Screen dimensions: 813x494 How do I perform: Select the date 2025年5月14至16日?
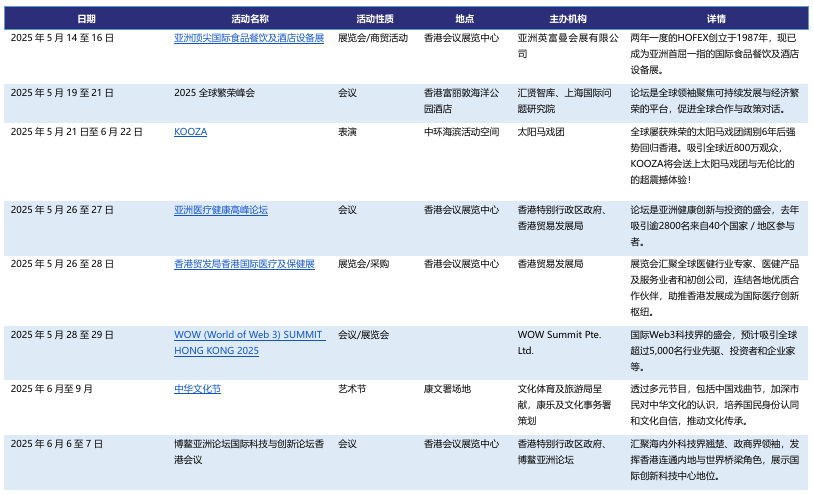tap(62, 38)
